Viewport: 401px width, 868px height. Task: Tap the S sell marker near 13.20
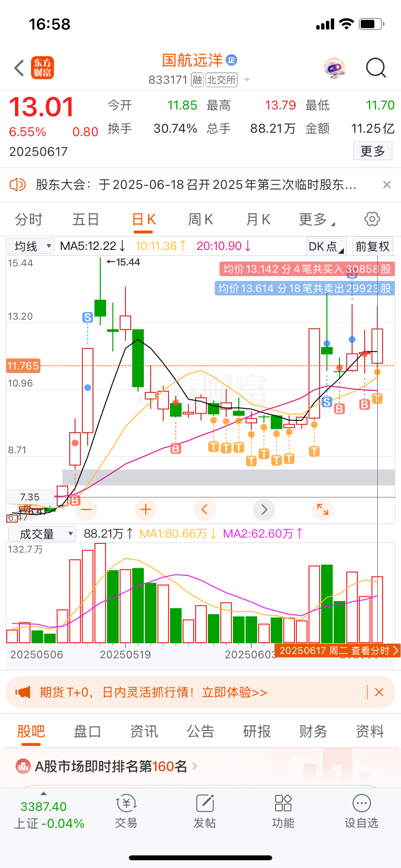coord(87,317)
